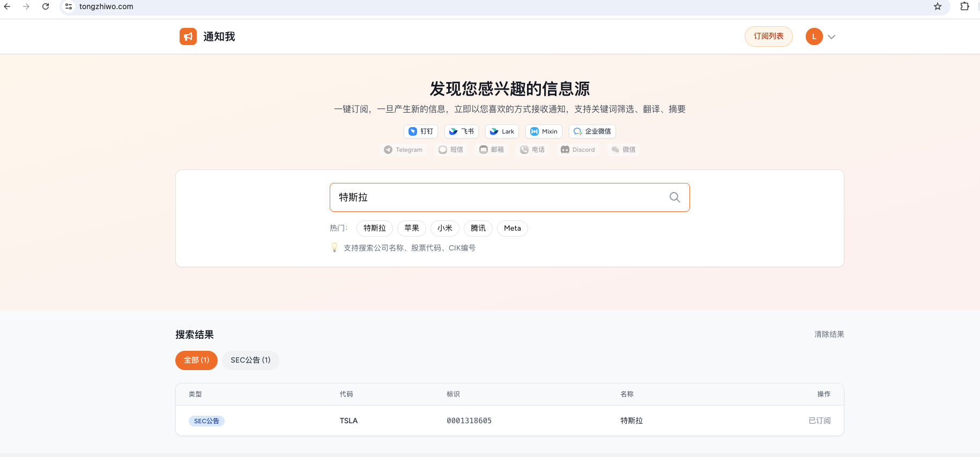Choose the hot tag Meta
The width and height of the screenshot is (980, 457).
pos(513,228)
